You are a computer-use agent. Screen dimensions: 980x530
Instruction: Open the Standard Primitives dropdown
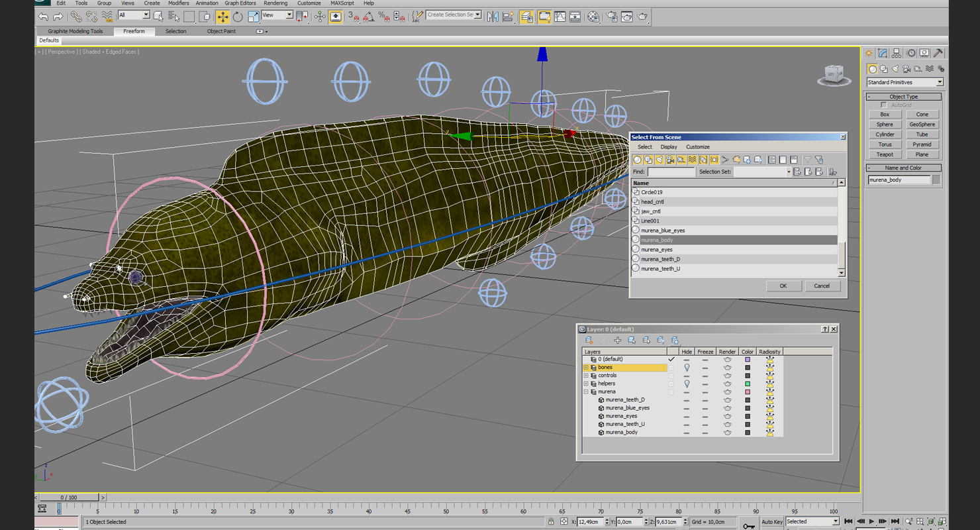pos(939,82)
